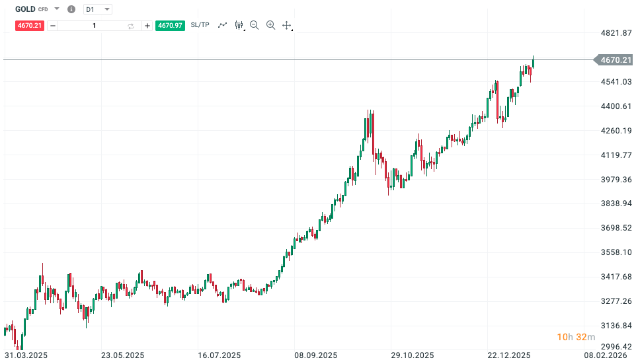Increase trade volume with plus button

147,26
